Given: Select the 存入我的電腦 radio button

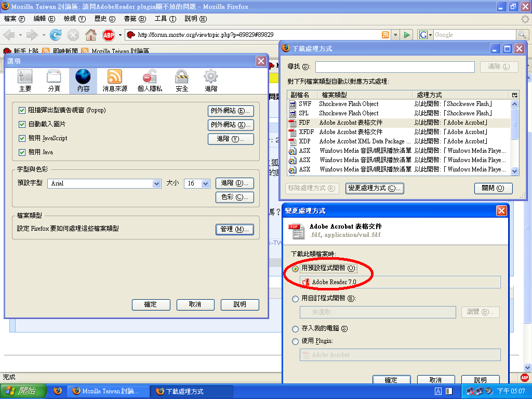Looking at the screenshot, I should coord(296,328).
